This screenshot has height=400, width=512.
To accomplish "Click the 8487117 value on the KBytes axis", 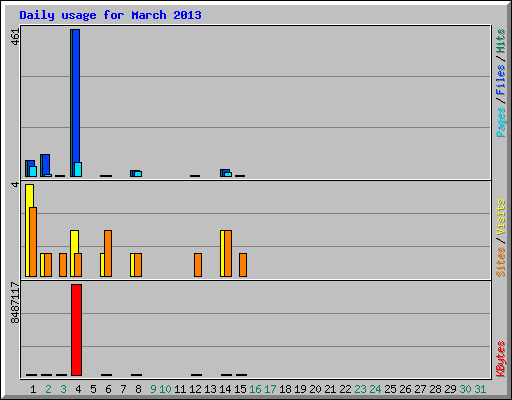I will pos(15,302).
